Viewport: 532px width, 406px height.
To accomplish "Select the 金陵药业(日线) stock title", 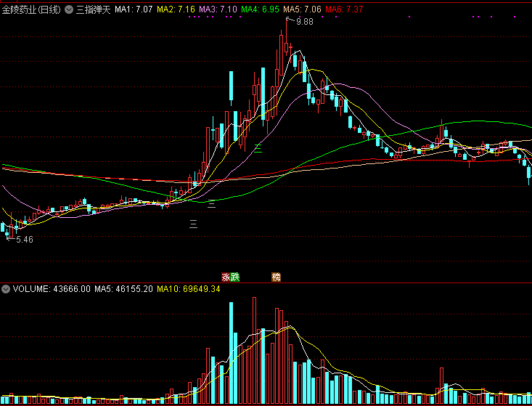I will 31,9.
